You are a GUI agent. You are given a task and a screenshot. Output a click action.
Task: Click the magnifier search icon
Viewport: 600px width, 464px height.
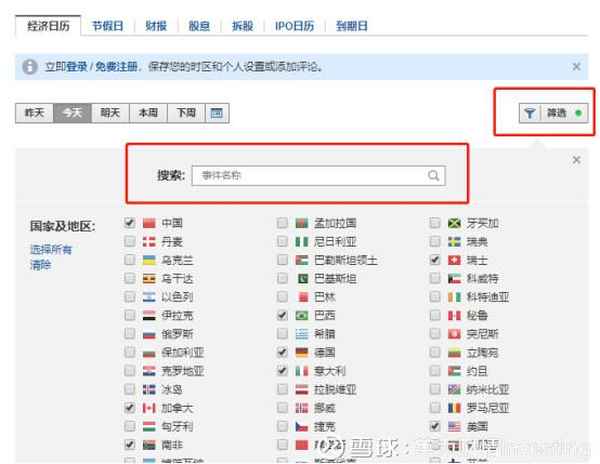tap(434, 176)
